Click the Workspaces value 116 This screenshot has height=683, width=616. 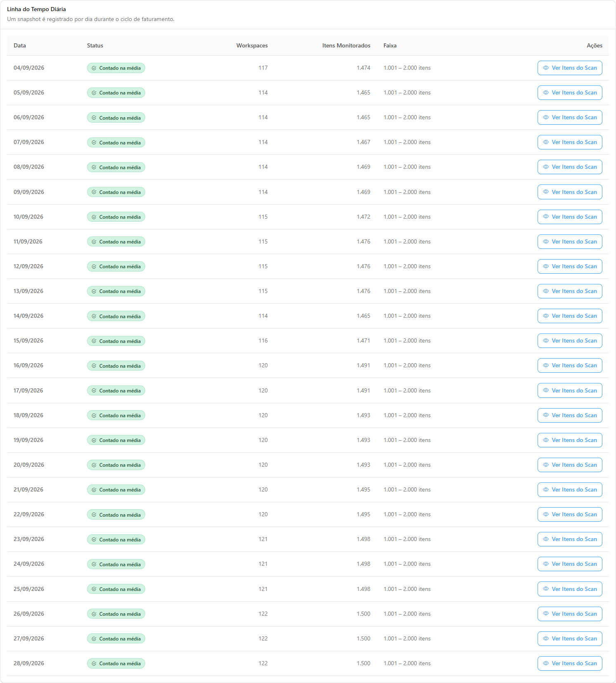[x=263, y=340]
